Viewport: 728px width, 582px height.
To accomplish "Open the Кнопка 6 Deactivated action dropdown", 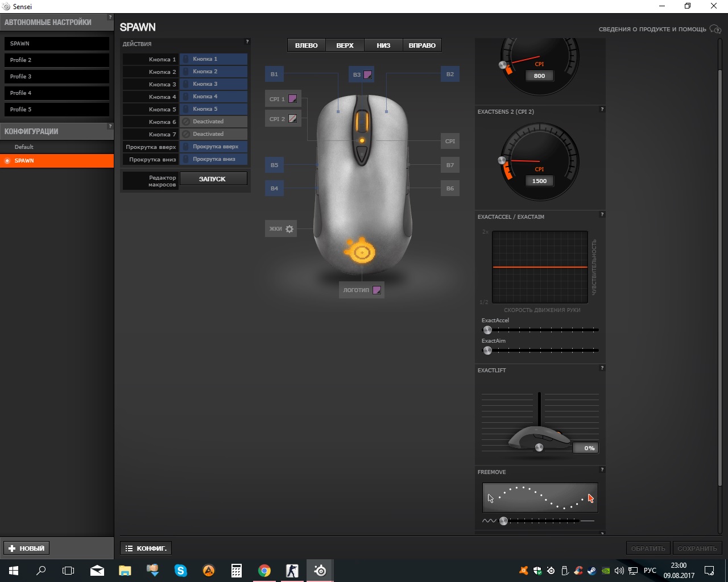I will (x=214, y=122).
